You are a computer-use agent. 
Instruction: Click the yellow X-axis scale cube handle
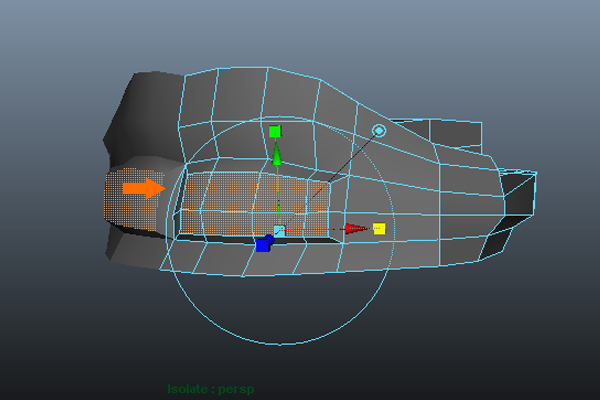379,229
